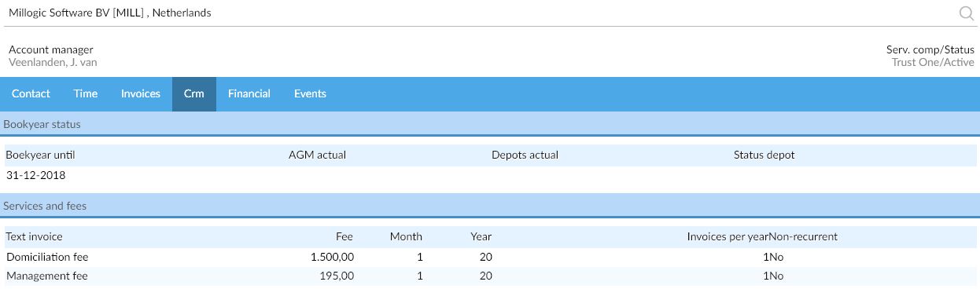Go to the Financial tab
The height and width of the screenshot is (289, 980).
pos(249,93)
